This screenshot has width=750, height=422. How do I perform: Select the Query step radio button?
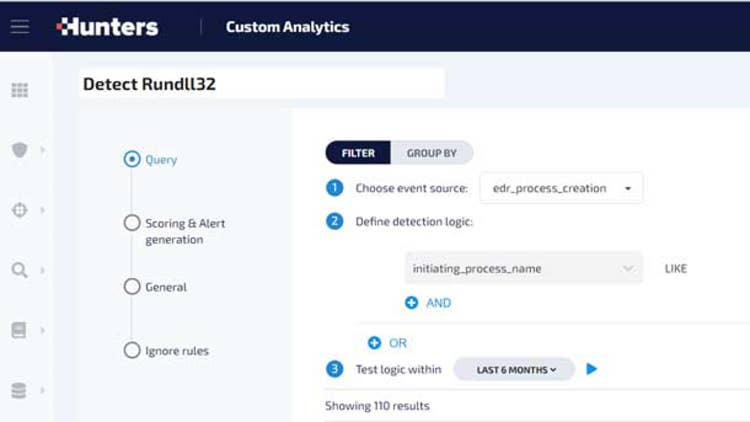click(132, 159)
